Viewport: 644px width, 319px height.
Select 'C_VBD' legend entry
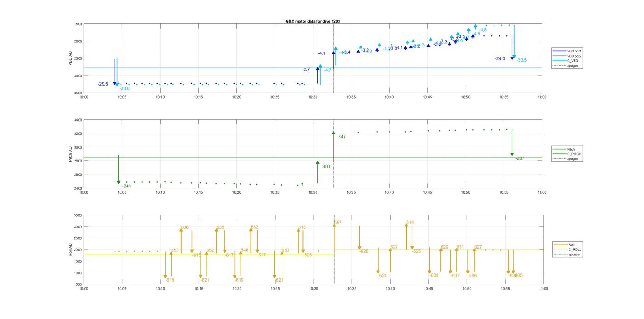pyautogui.click(x=567, y=61)
